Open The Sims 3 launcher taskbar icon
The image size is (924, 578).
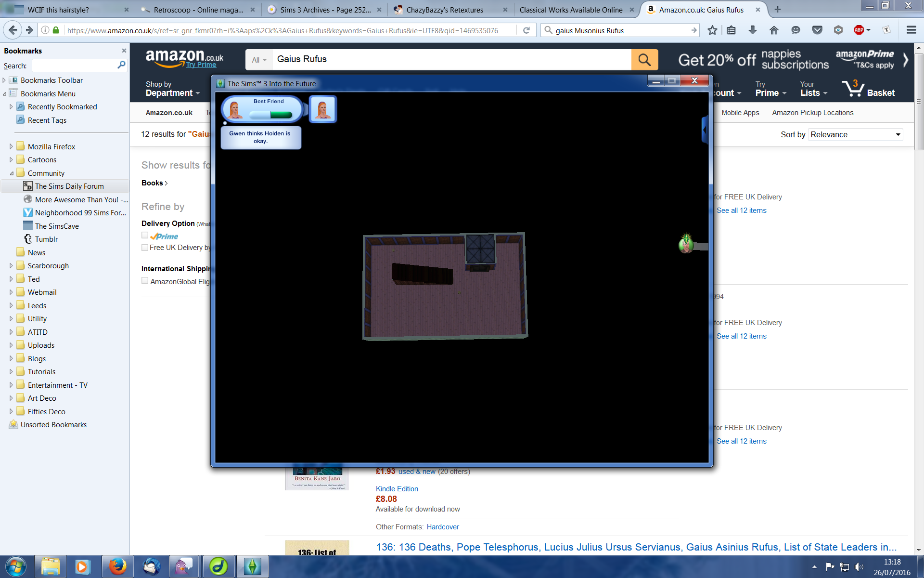(252, 567)
